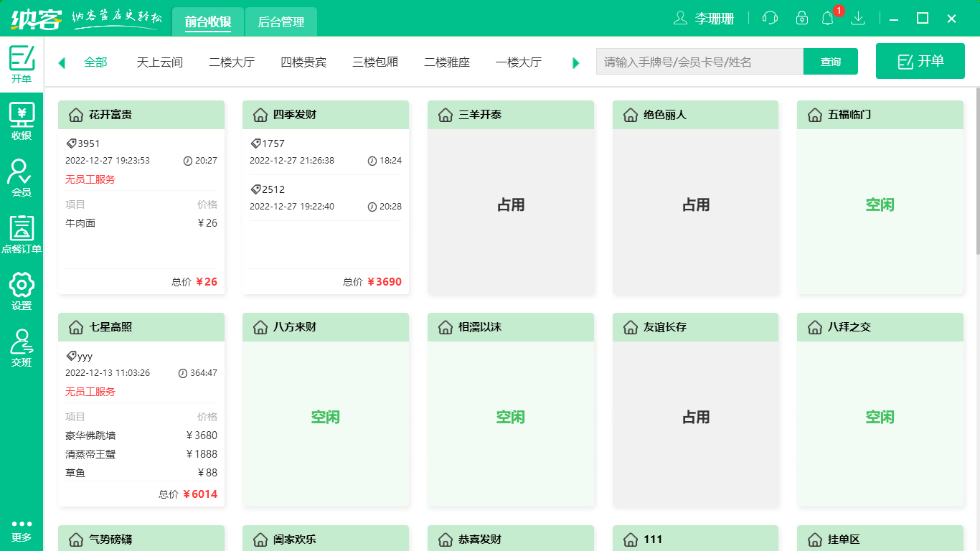Click the customer service headset icon
The image size is (980, 551).
click(x=770, y=18)
